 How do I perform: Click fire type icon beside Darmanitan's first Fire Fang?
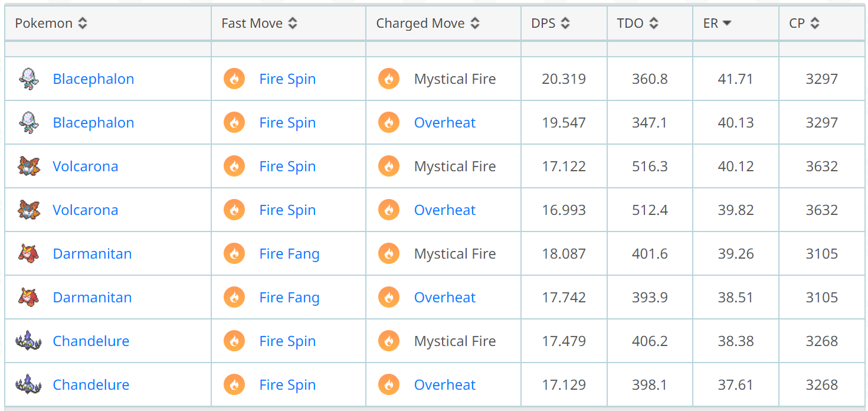coord(234,253)
